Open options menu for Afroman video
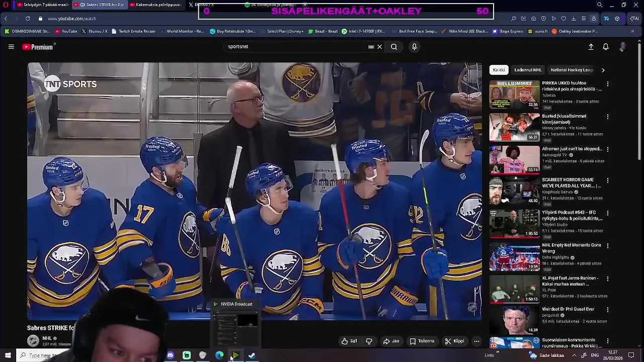 pos(608,149)
